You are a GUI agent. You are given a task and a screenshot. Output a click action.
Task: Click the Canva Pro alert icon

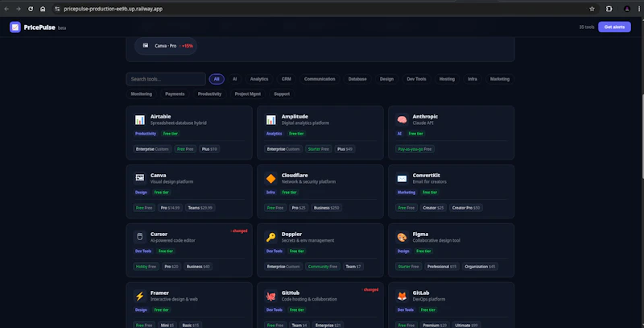[146, 46]
